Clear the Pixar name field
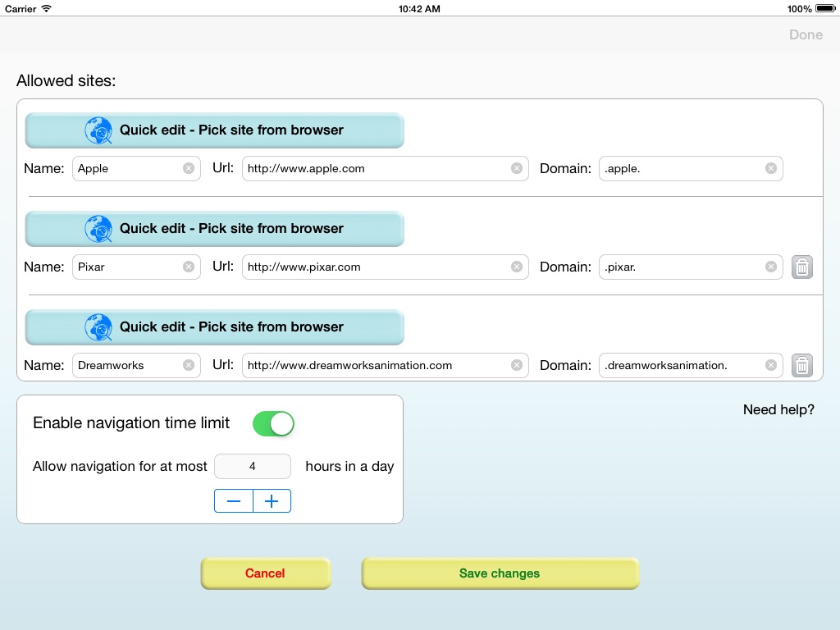 (x=189, y=267)
